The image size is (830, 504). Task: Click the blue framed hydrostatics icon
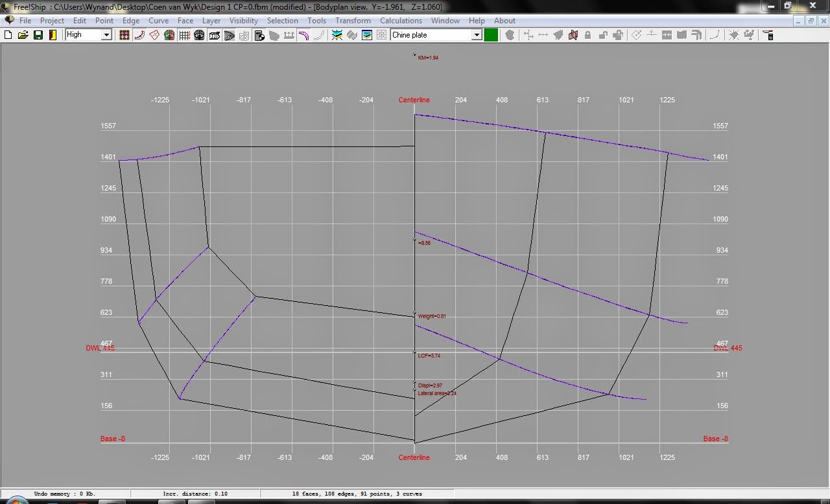tap(367, 35)
